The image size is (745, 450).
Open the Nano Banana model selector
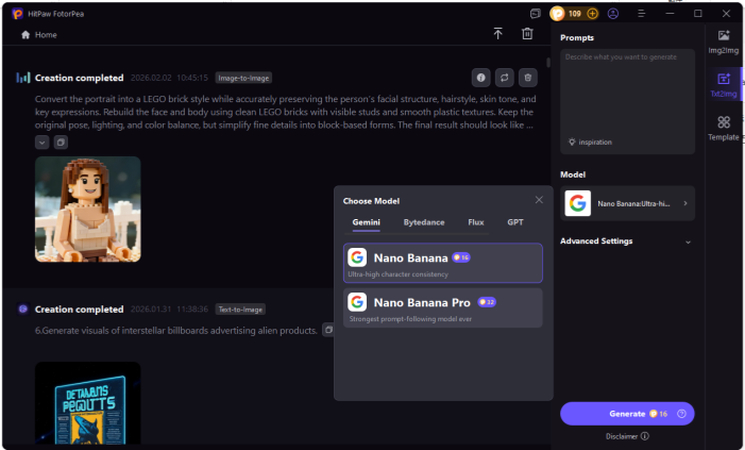[x=627, y=203]
